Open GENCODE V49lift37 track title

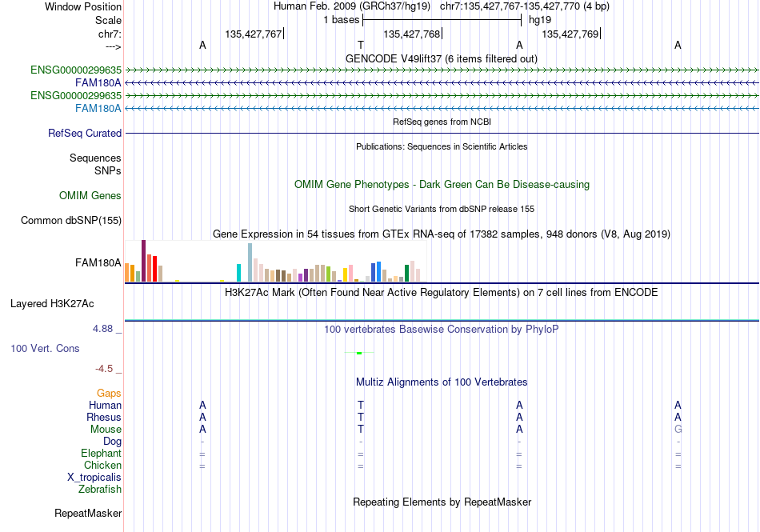click(442, 58)
